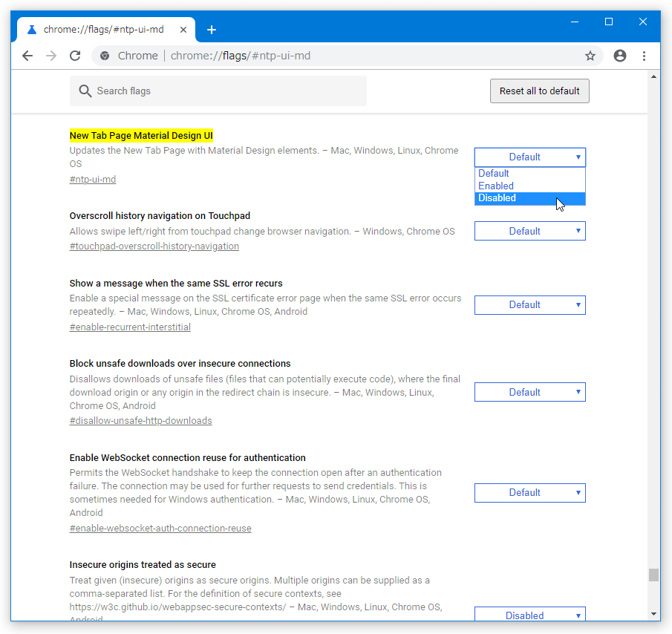
Task: Follow the #disallow-unsafe-http-downloads link
Action: (x=140, y=421)
